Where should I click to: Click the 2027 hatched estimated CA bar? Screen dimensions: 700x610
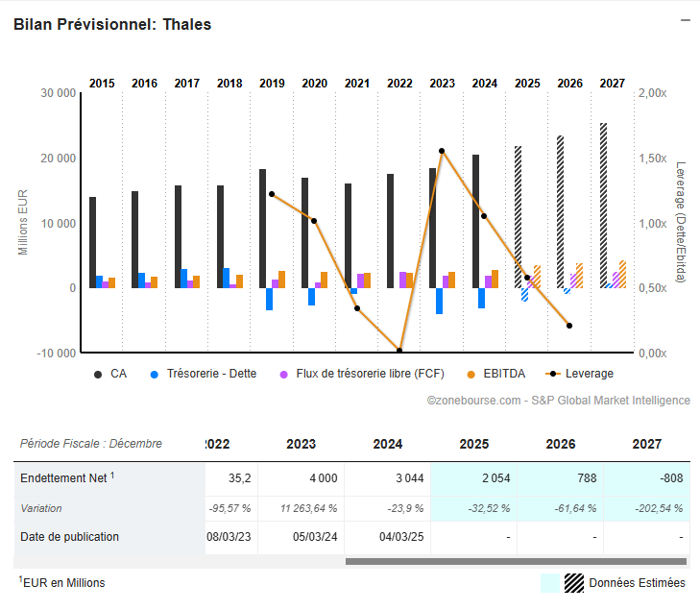point(603,206)
